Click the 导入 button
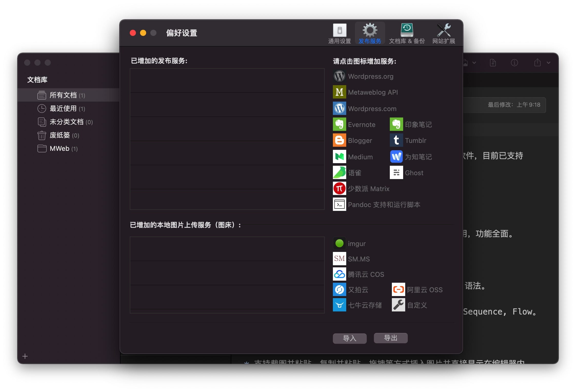 tap(350, 338)
